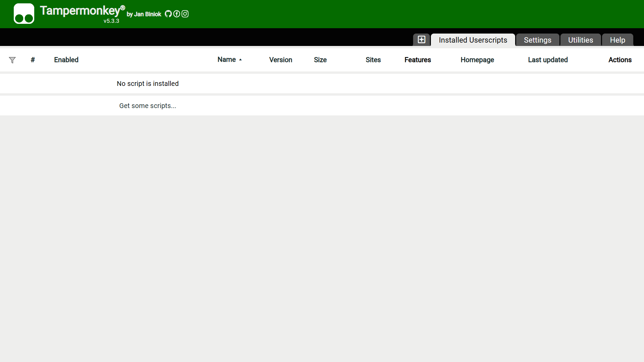Viewport: 644px width, 362px height.
Task: Click the v5.3.3 version label
Action: pos(111,21)
